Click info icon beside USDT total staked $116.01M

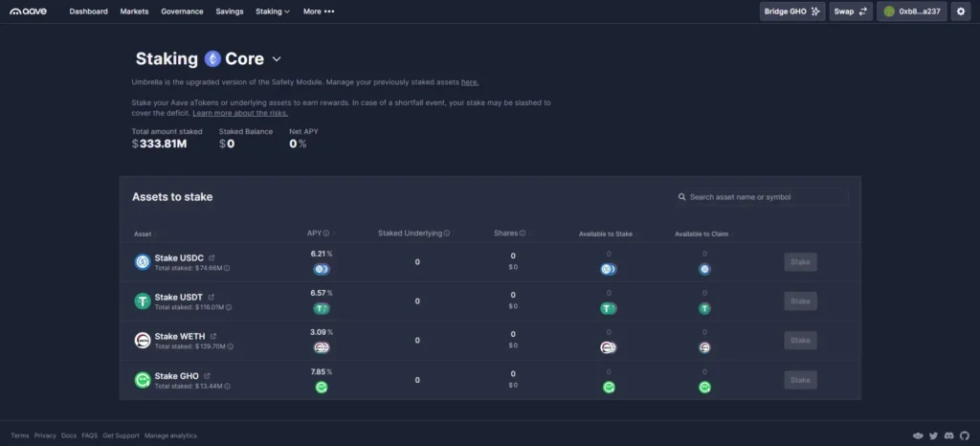point(229,307)
